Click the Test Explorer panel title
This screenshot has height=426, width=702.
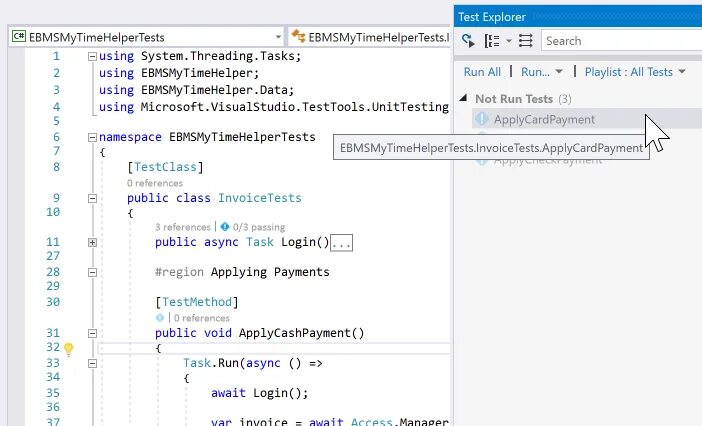click(492, 17)
